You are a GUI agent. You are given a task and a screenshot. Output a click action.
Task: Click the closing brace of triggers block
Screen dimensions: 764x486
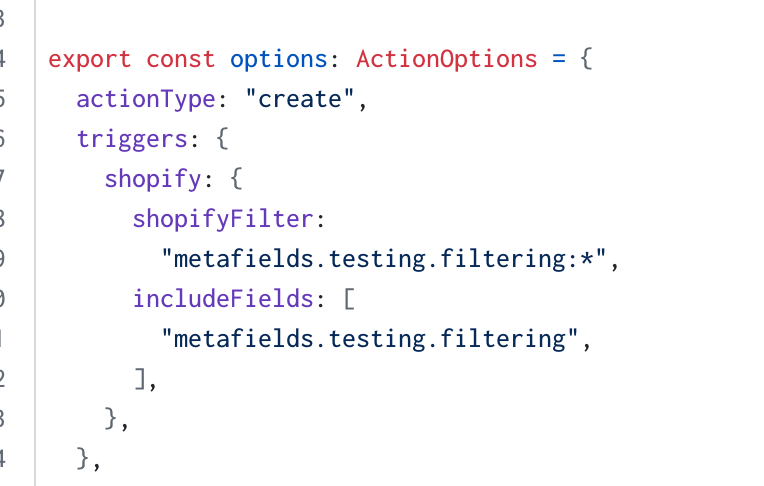pyautogui.click(x=83, y=459)
